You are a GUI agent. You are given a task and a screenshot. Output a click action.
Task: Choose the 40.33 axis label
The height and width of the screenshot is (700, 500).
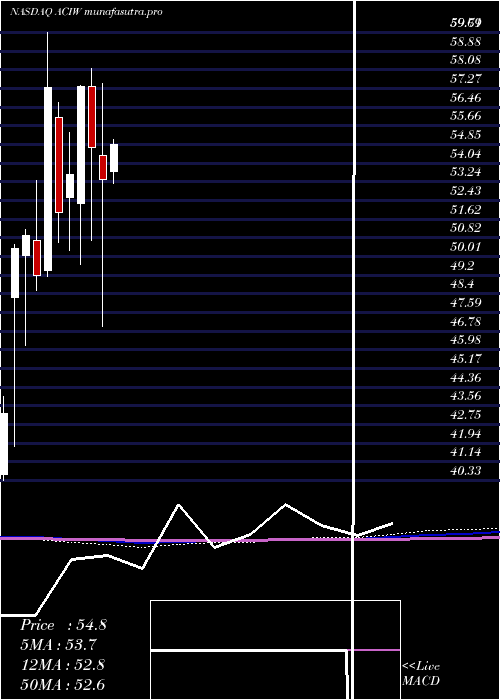(466, 471)
